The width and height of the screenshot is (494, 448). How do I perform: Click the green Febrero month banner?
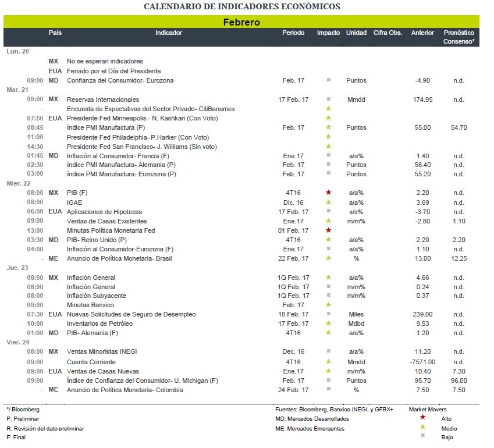241,22
